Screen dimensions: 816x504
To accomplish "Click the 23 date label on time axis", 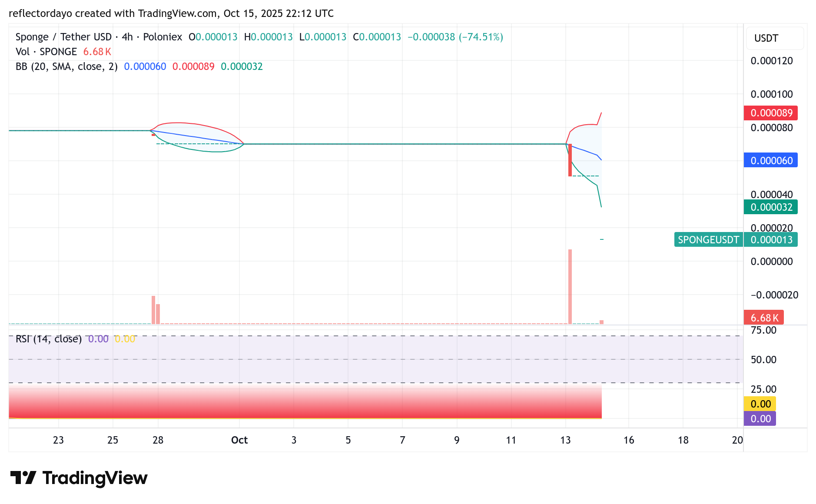I will [58, 440].
